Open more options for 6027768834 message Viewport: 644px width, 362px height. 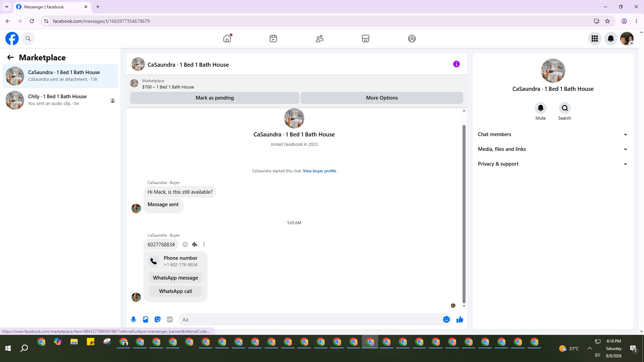204,244
